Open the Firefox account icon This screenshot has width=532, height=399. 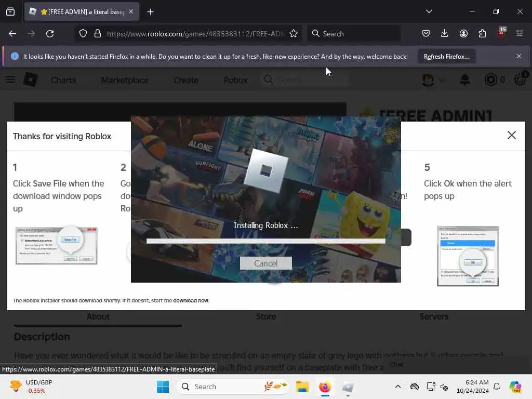click(463, 34)
